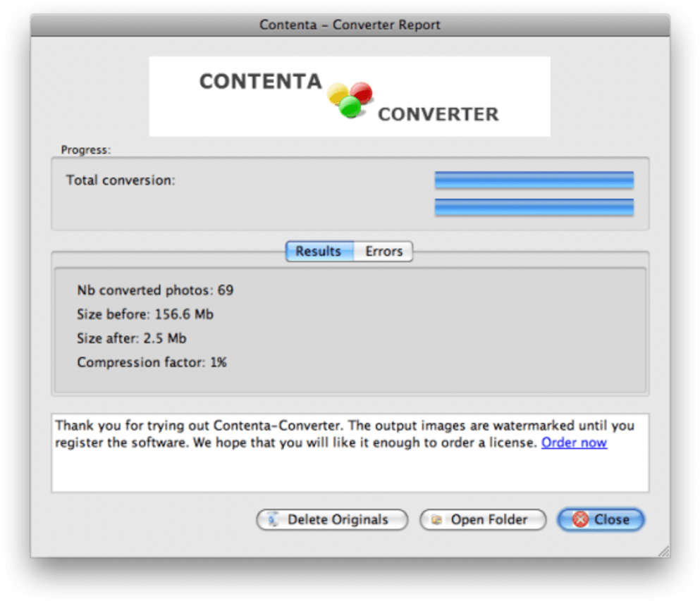Click the Converter Report window title bar
The image size is (700, 601).
coord(350,25)
